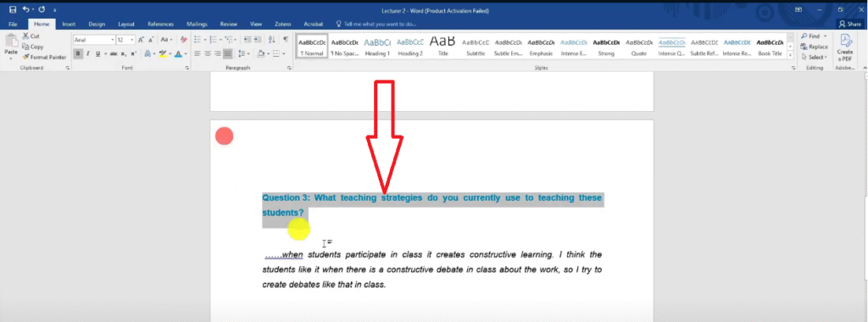The image size is (868, 322).
Task: Replace text in the document
Action: [815, 47]
